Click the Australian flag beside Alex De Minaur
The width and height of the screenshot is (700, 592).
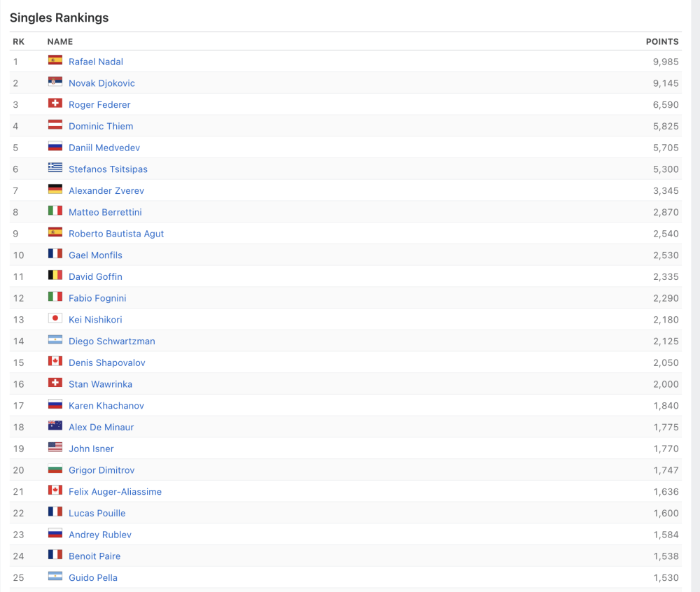point(55,427)
